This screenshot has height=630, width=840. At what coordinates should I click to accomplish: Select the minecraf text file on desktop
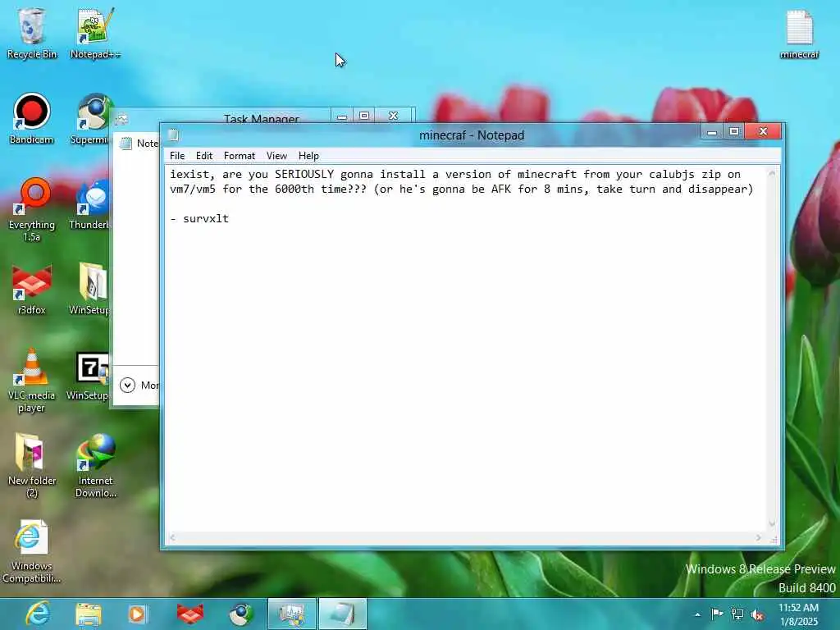click(x=799, y=33)
